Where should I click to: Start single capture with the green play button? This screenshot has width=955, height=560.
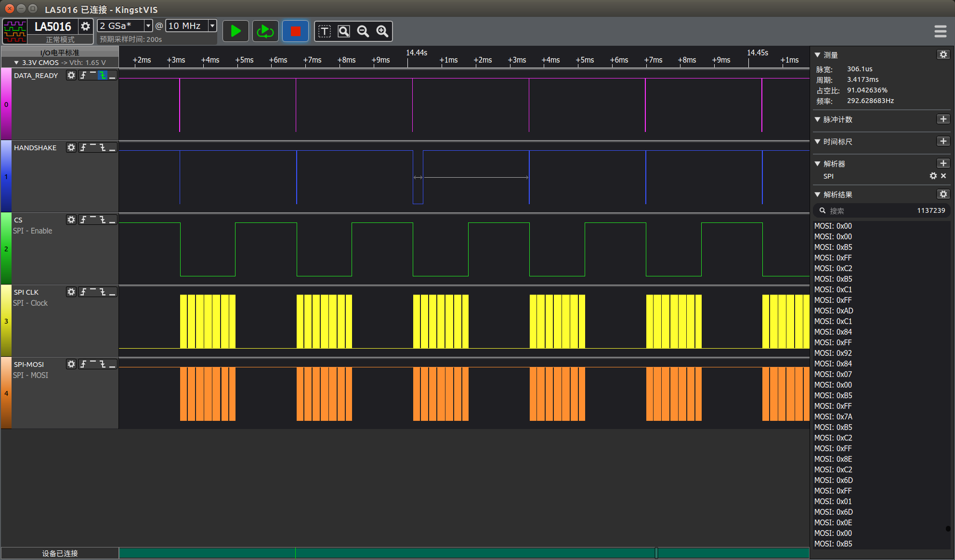pyautogui.click(x=235, y=31)
